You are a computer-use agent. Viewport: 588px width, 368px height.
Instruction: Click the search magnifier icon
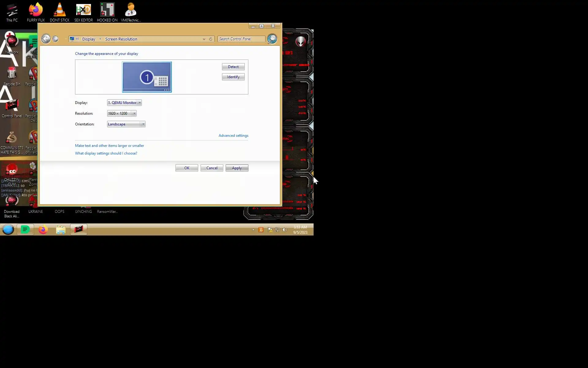[x=272, y=39]
